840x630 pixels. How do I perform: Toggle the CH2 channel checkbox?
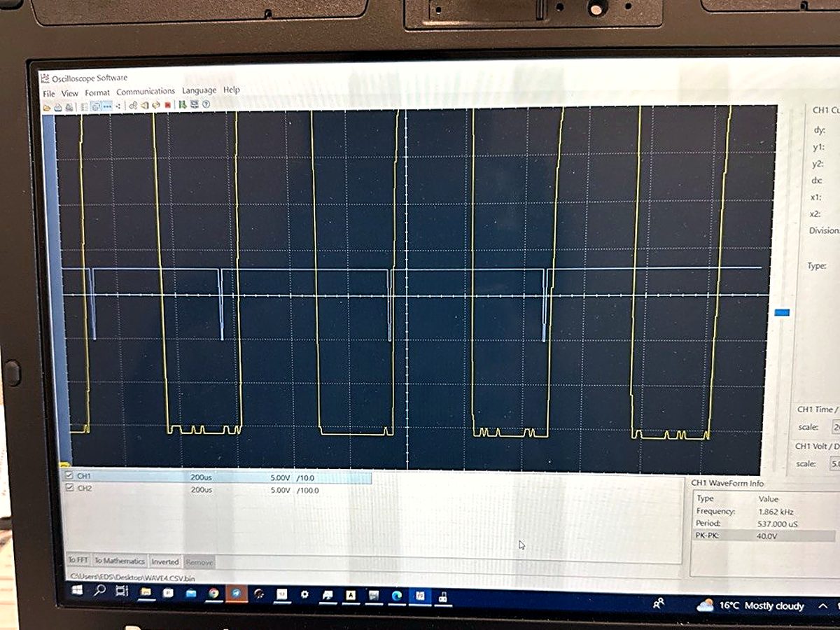point(69,489)
